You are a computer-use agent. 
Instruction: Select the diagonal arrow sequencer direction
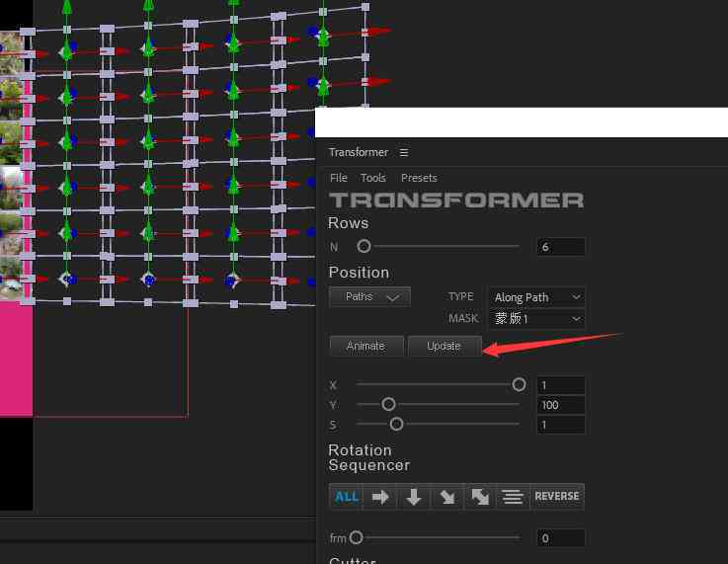pyautogui.click(x=447, y=497)
